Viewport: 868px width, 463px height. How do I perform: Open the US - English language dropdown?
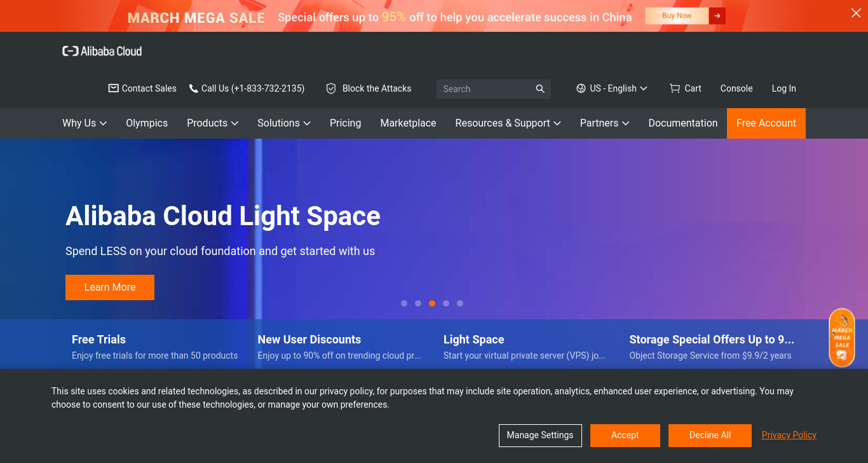612,88
